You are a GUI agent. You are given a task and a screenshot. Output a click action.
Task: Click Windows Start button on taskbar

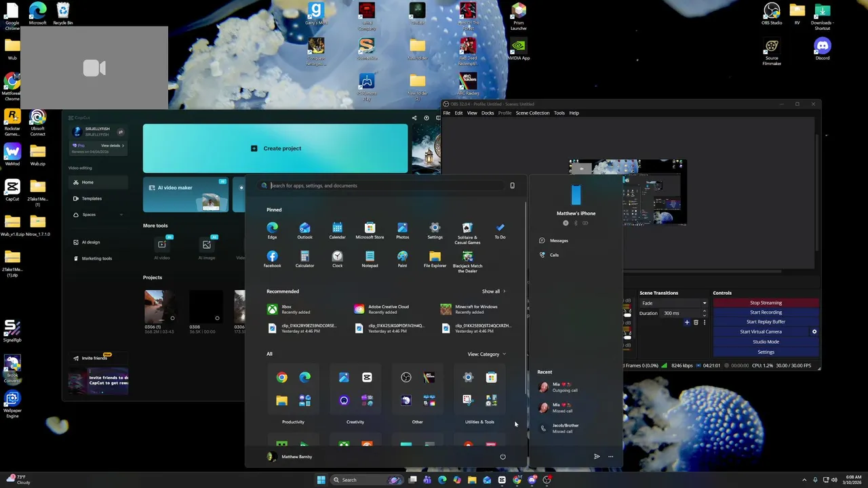[x=321, y=480]
